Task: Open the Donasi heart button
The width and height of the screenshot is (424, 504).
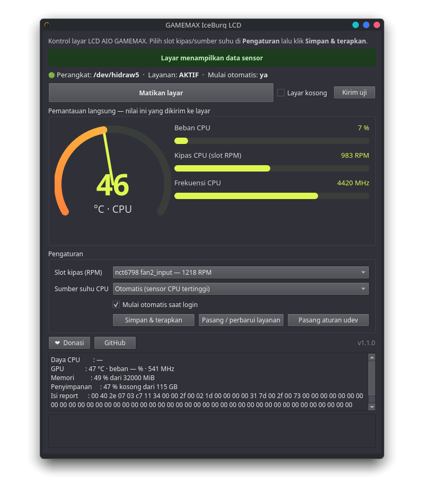Action: pos(69,343)
